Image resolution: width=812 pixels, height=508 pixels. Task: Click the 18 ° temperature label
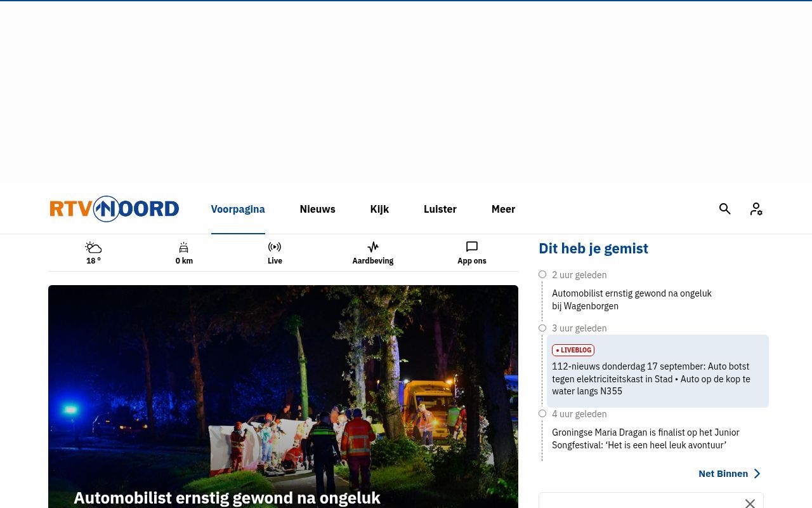93,261
